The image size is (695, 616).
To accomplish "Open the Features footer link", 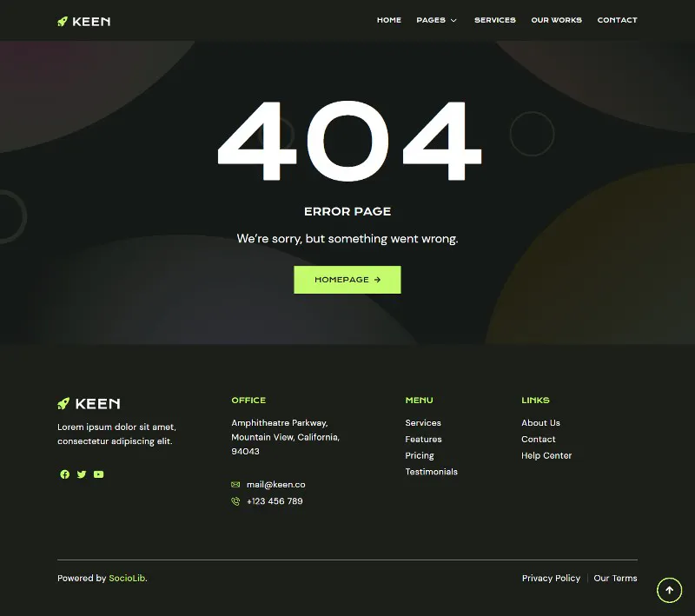I will coord(423,439).
